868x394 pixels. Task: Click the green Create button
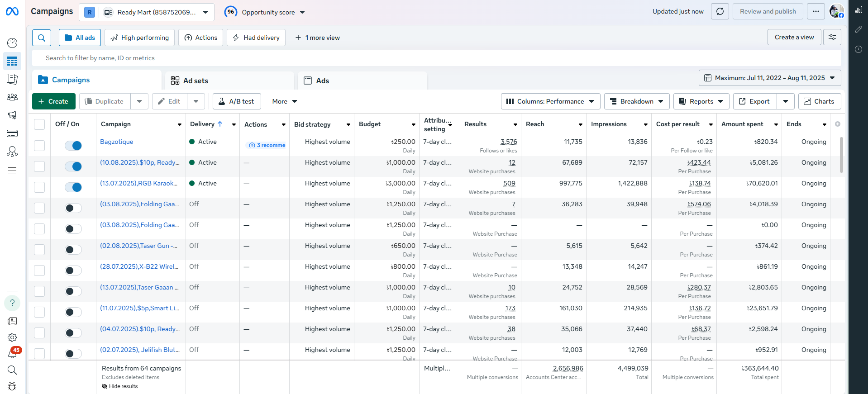point(53,101)
